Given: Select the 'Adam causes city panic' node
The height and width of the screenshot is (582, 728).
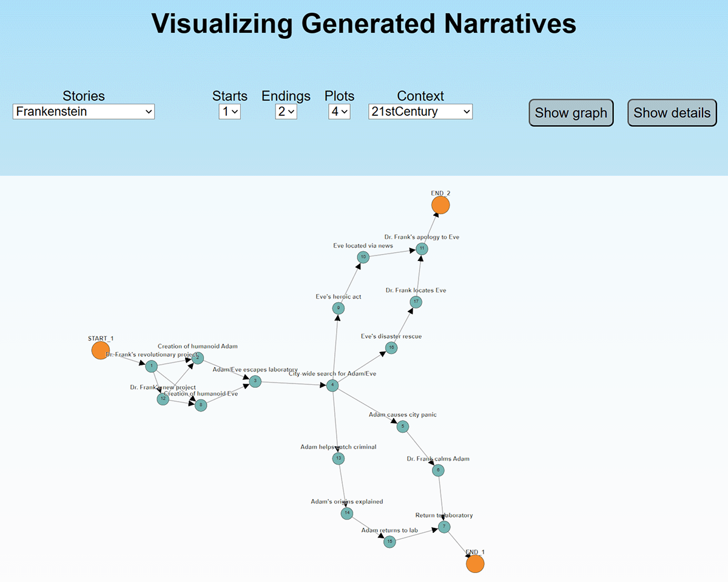Looking at the screenshot, I should (402, 426).
